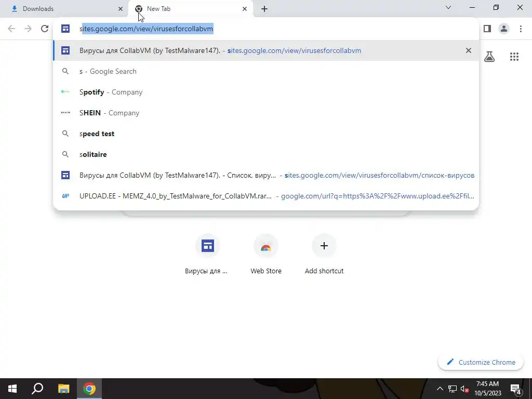Open the Web Store shortcut tile
The height and width of the screenshot is (399, 532).
coord(266,254)
